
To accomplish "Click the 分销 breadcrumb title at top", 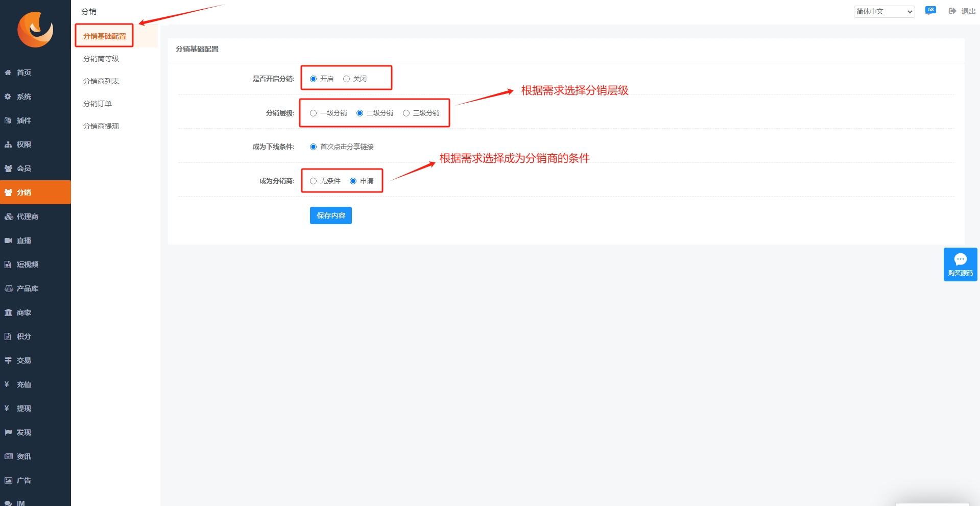I will coord(89,11).
